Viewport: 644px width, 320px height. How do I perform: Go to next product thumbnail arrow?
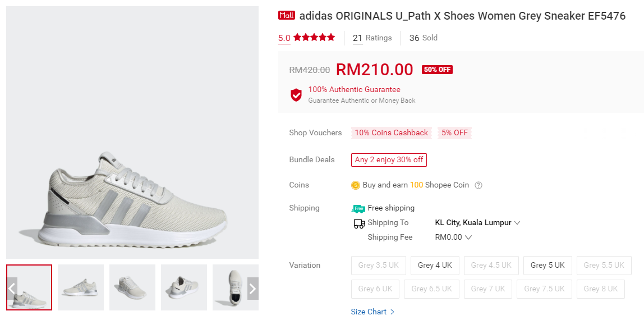(x=252, y=289)
